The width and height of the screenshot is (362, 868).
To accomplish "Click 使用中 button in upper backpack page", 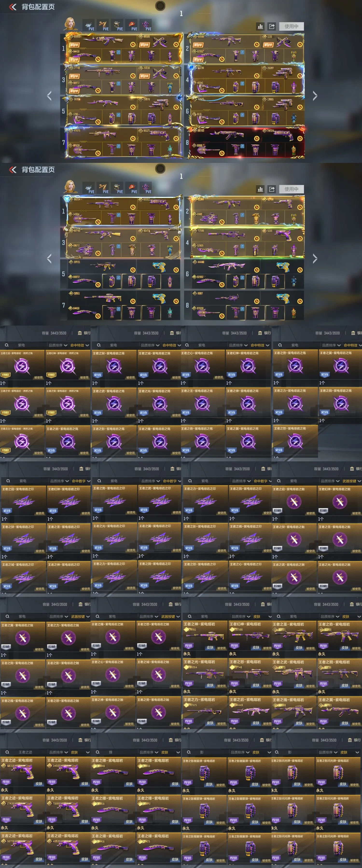I will pos(292,26).
